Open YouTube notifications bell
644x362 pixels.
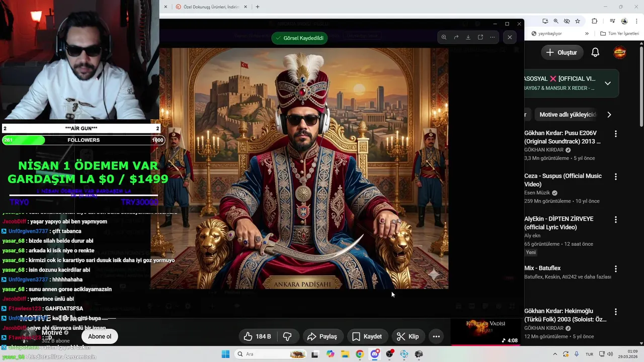click(595, 52)
